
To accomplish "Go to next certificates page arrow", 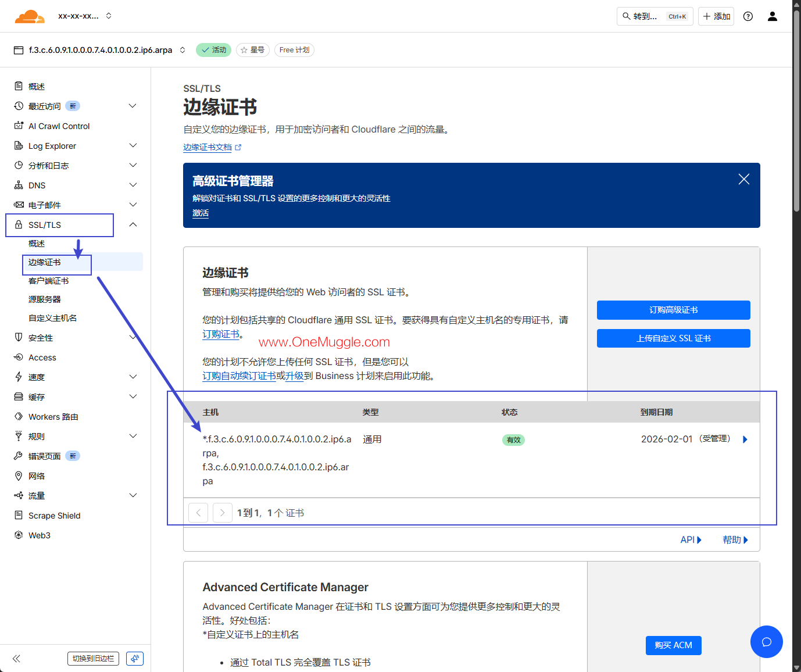I will (223, 513).
